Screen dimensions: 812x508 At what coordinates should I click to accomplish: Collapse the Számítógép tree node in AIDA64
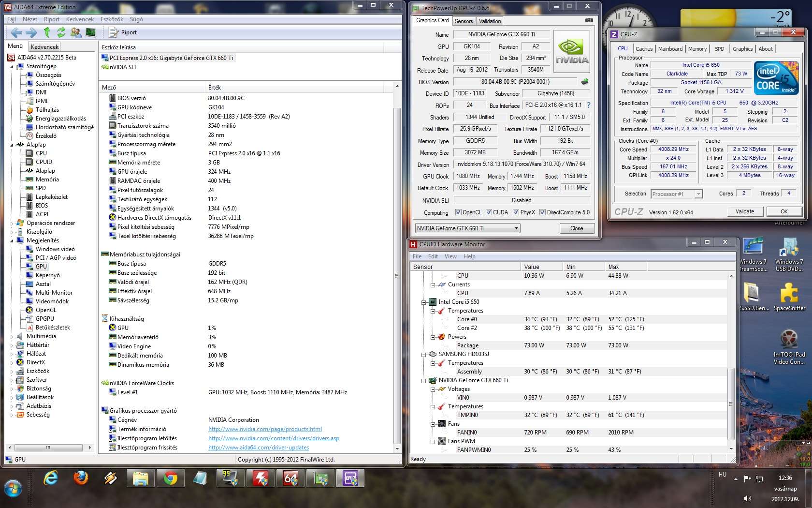point(12,66)
